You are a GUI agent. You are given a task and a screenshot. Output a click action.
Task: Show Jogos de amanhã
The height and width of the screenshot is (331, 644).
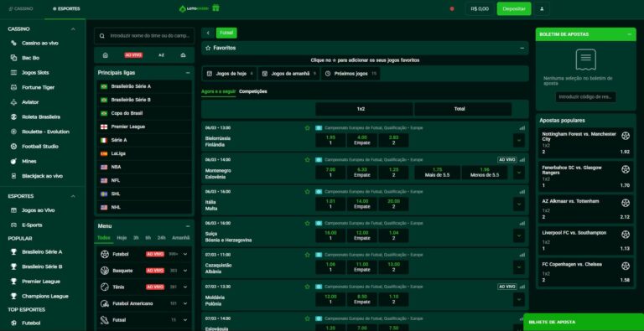pyautogui.click(x=289, y=74)
